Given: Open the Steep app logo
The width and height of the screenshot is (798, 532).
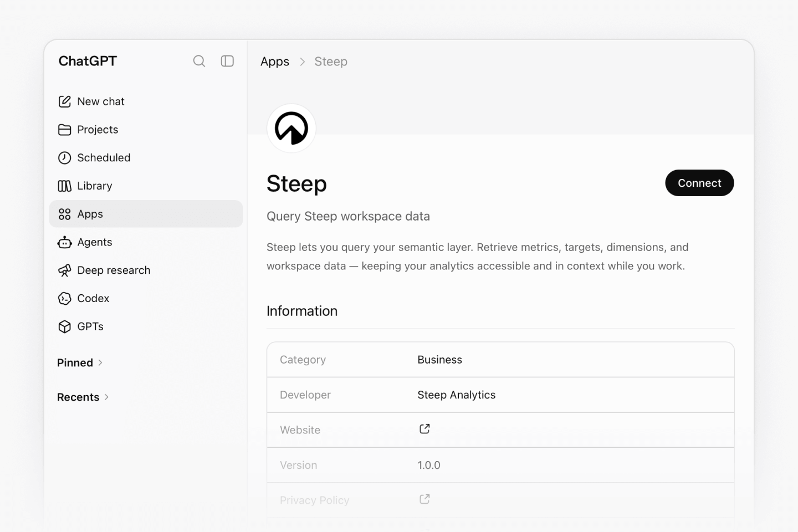Looking at the screenshot, I should pos(291,128).
